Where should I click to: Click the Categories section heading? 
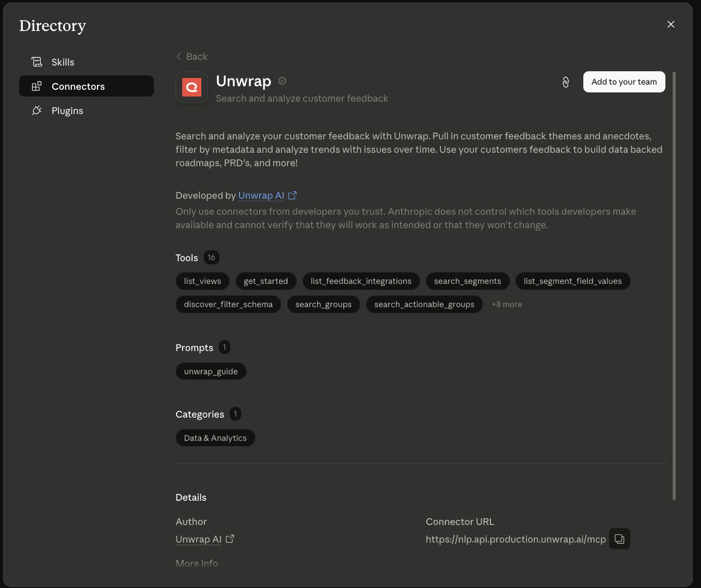click(200, 415)
